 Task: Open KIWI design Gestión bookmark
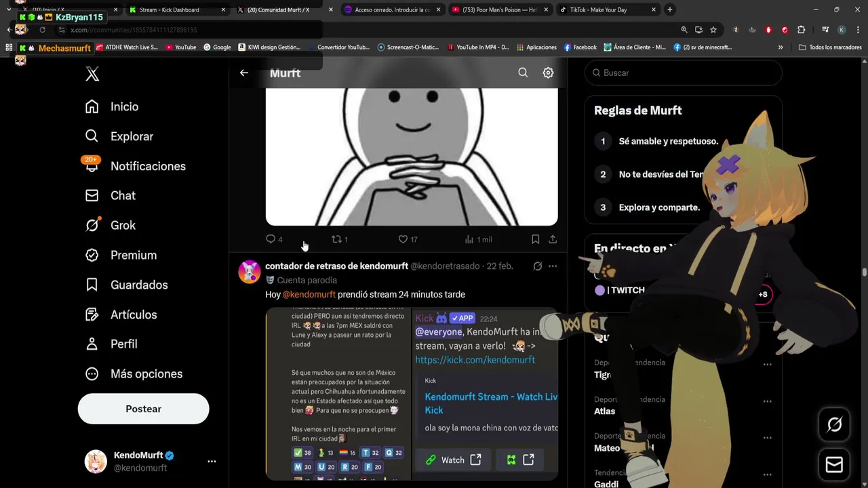point(269,47)
